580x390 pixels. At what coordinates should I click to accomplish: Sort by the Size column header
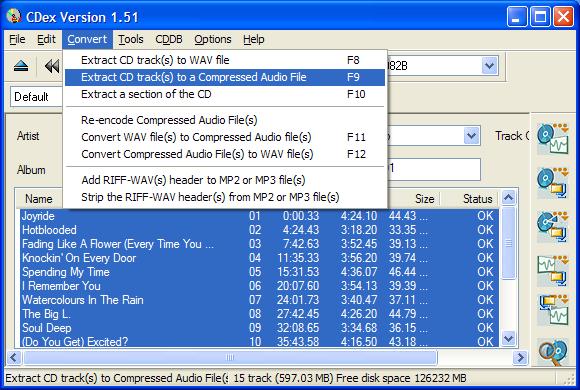pyautogui.click(x=414, y=199)
